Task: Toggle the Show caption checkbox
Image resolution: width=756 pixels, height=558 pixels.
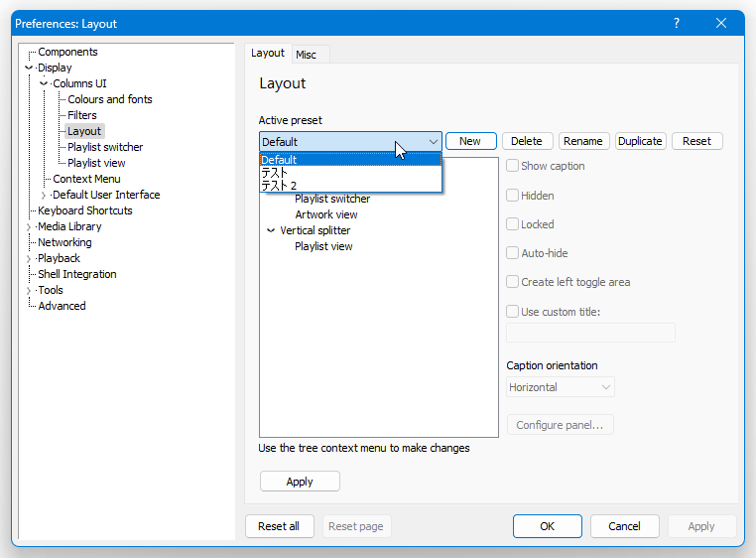Action: [512, 166]
